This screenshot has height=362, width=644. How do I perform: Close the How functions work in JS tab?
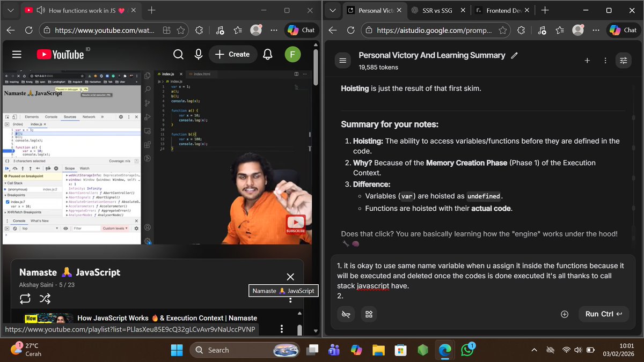tap(133, 10)
